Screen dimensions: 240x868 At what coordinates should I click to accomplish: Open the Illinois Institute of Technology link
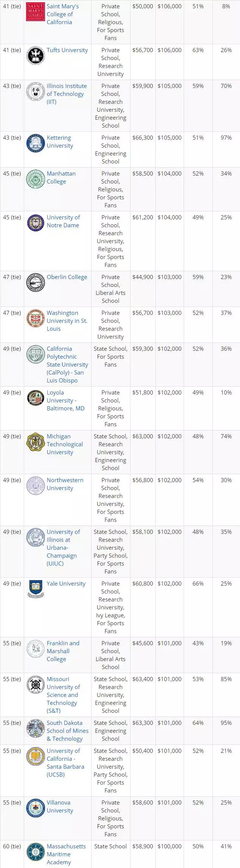[65, 94]
